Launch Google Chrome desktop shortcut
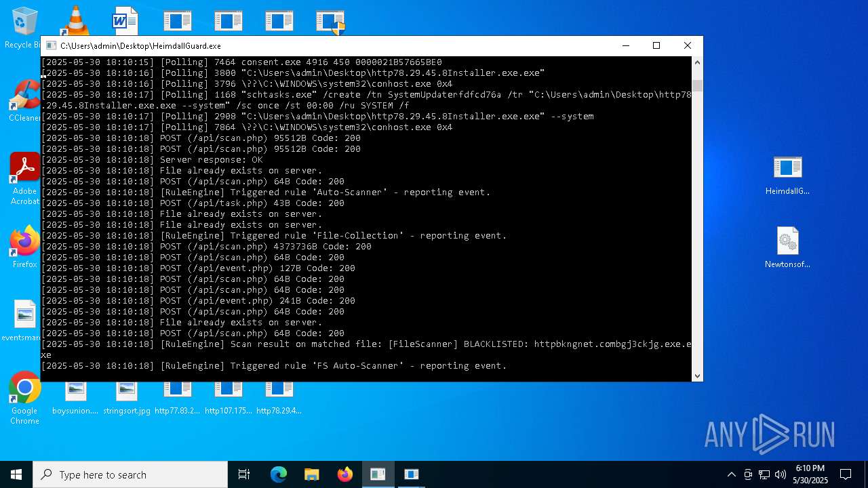Image resolution: width=868 pixels, height=488 pixels. click(25, 398)
